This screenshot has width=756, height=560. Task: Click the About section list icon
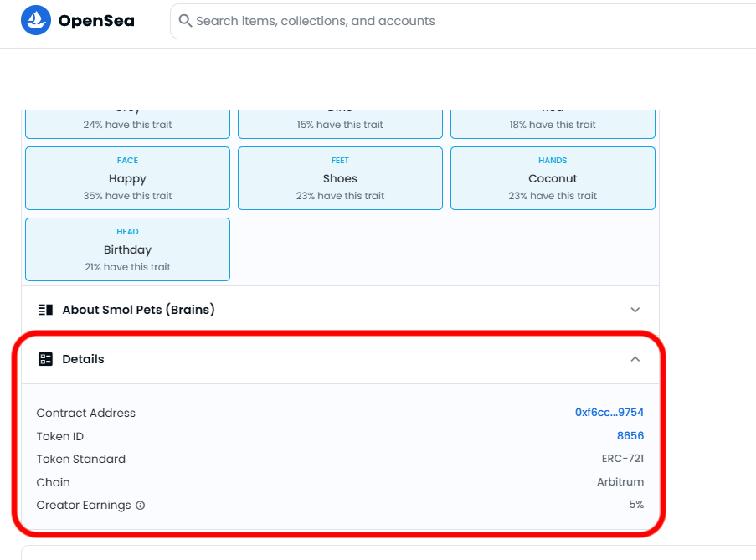(x=45, y=310)
